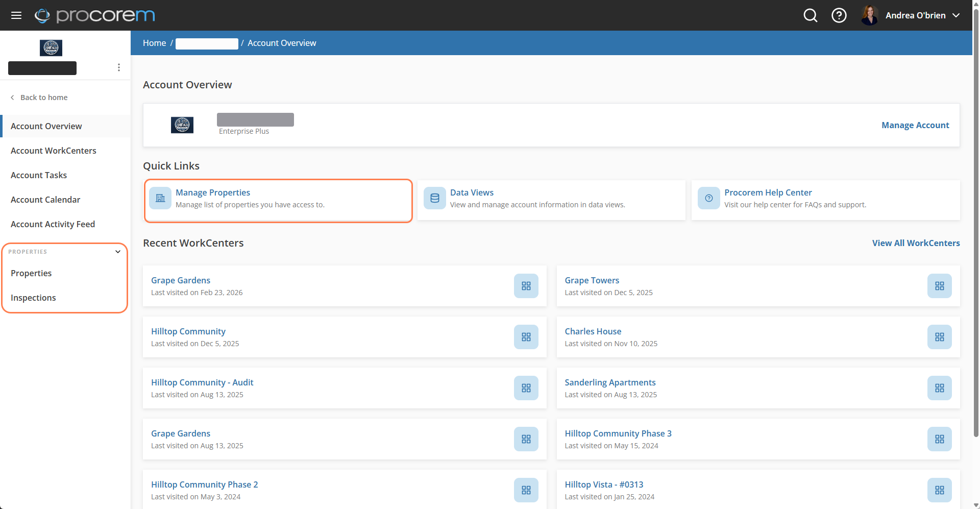
Task: Click Andrea O'brien's avatar photo
Action: 869,15
